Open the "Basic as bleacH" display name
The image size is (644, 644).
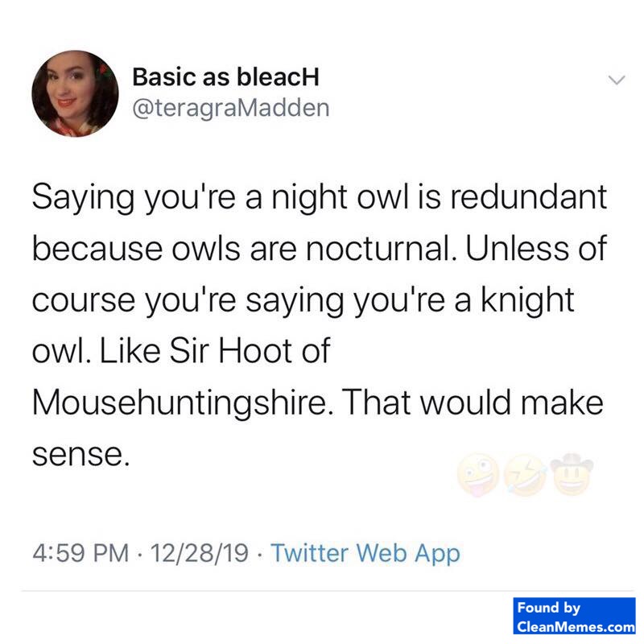[226, 76]
